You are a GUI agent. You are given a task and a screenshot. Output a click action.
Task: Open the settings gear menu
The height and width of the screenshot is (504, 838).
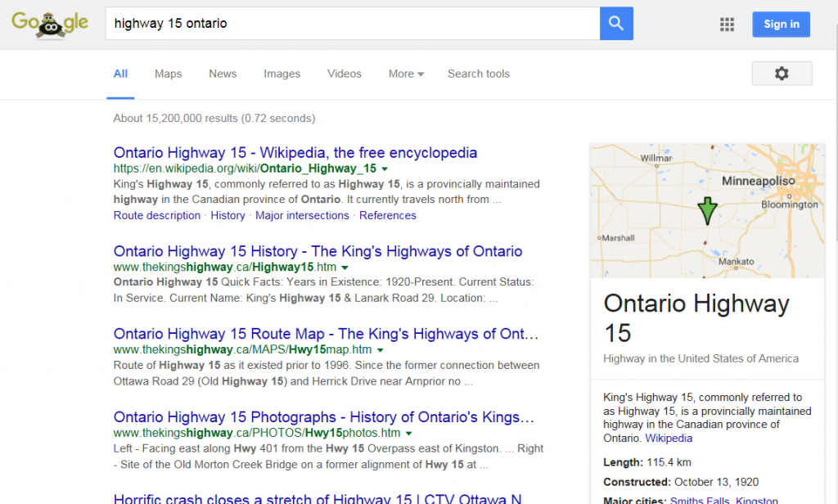782,73
